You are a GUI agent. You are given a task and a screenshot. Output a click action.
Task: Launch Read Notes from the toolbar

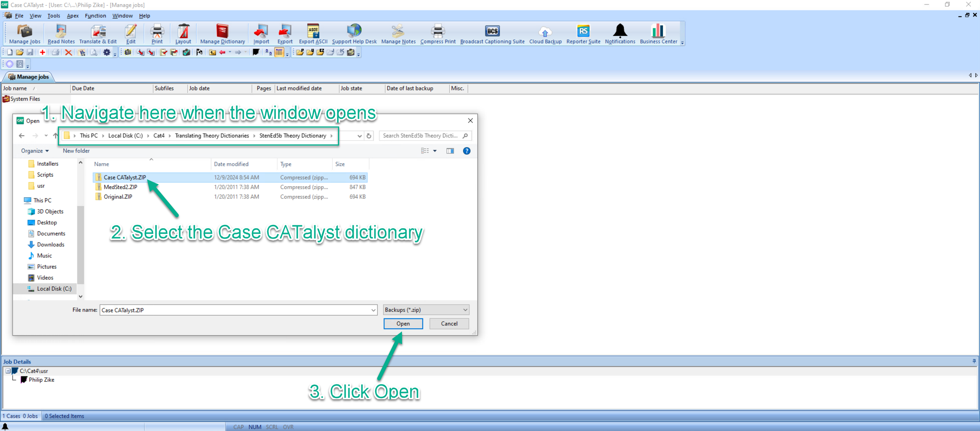pos(61,34)
